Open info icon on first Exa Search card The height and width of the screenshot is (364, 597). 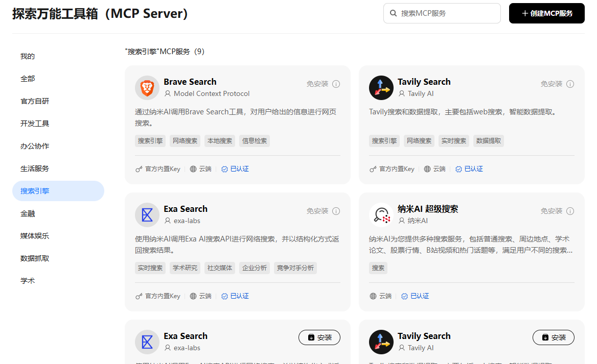(x=336, y=211)
